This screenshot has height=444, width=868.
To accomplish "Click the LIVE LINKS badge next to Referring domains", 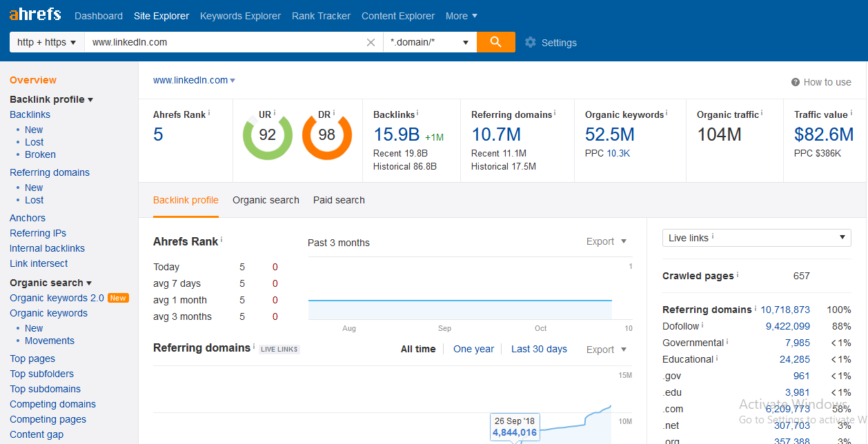I will click(x=279, y=349).
